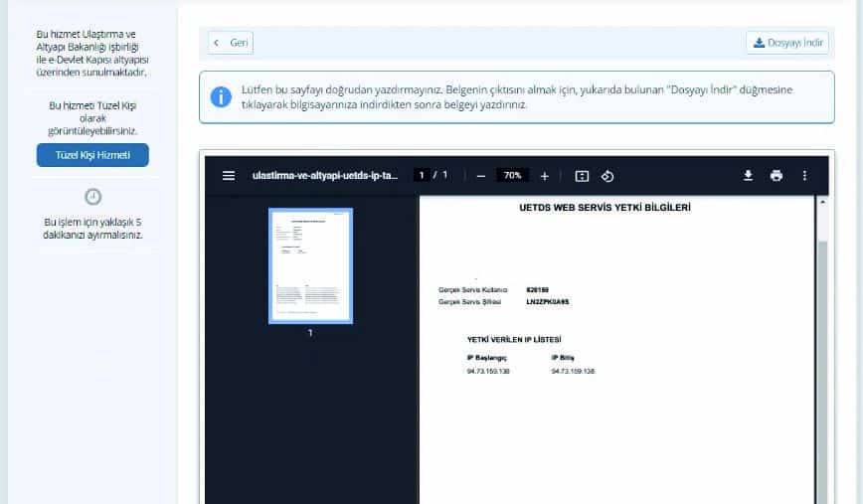Click the heading UETDS WEB SERVİS YETKİ BİLGİLERİ

[604, 208]
